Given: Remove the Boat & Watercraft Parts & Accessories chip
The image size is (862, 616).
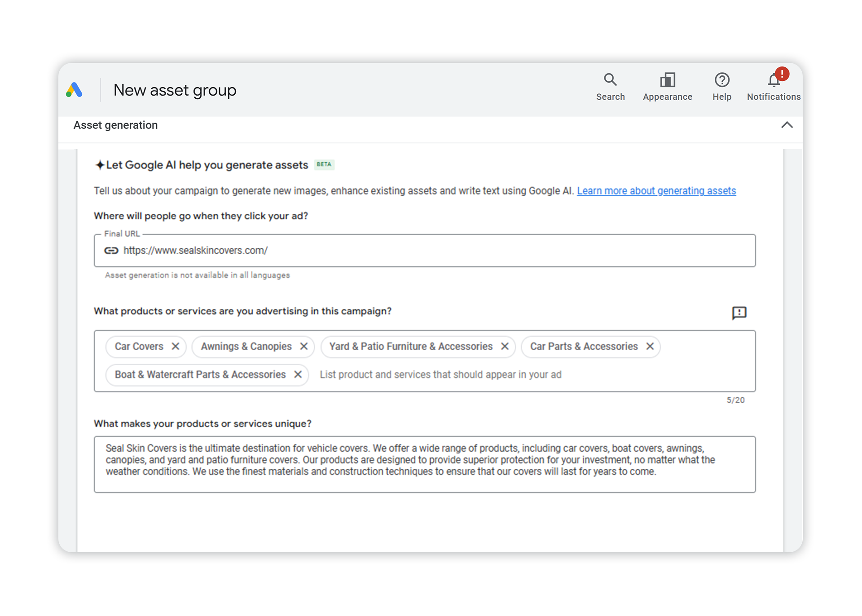Looking at the screenshot, I should (x=297, y=374).
